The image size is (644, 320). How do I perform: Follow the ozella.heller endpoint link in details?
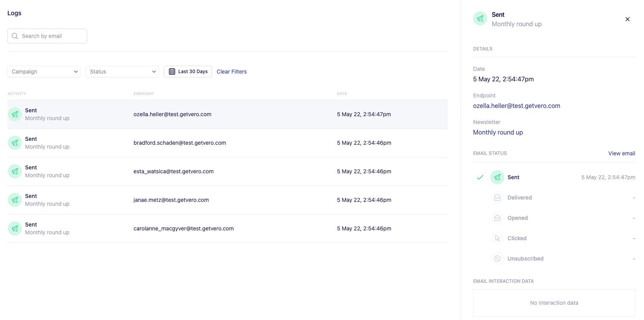point(516,106)
